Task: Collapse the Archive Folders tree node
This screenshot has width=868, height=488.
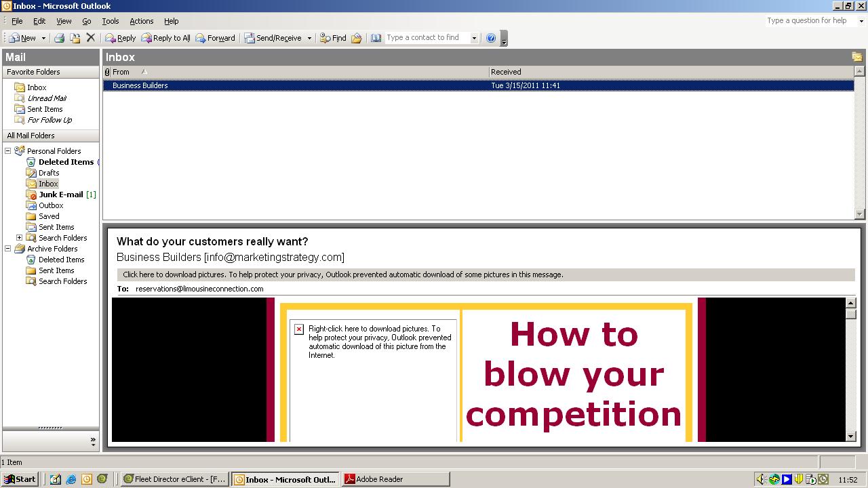Action: click(8, 249)
